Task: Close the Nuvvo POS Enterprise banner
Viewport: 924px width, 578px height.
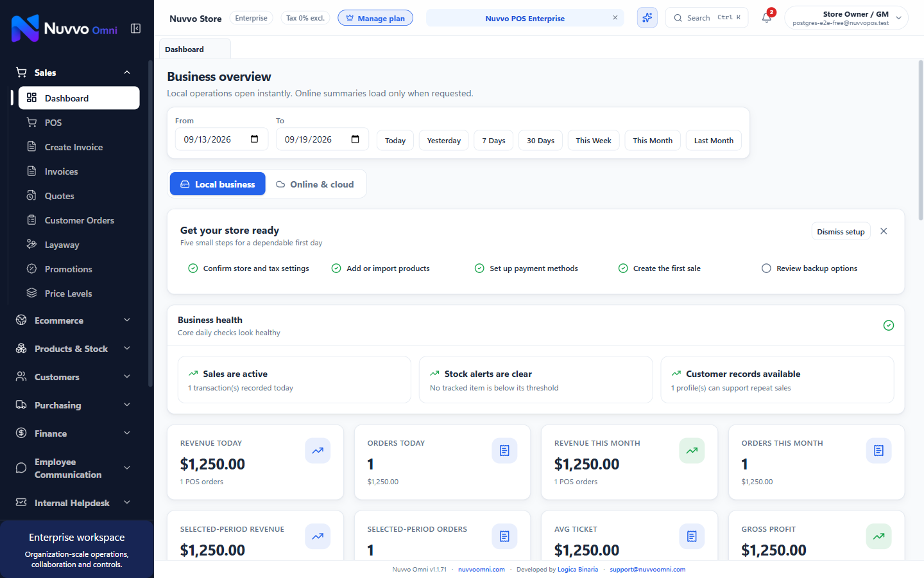Action: (x=615, y=18)
